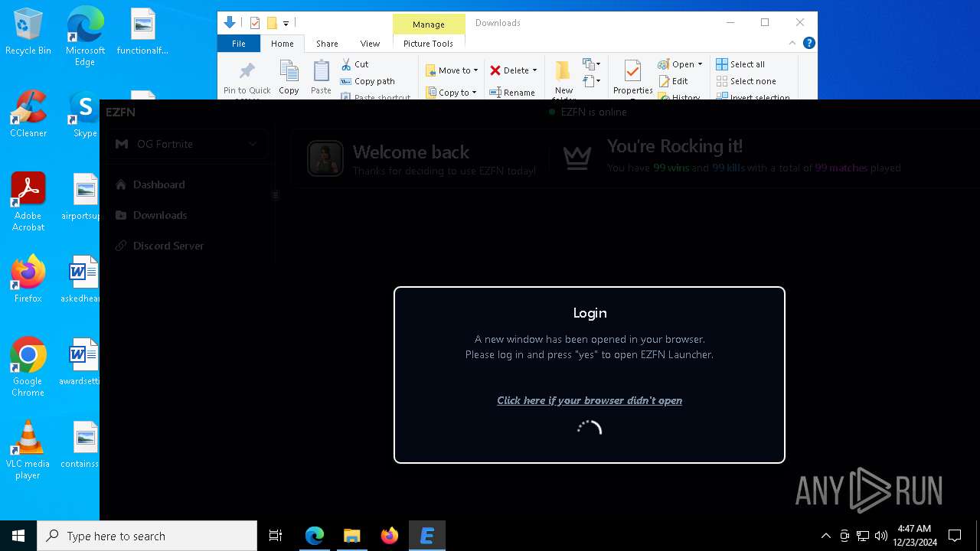Select the functionalf image file on desktop

(142, 31)
